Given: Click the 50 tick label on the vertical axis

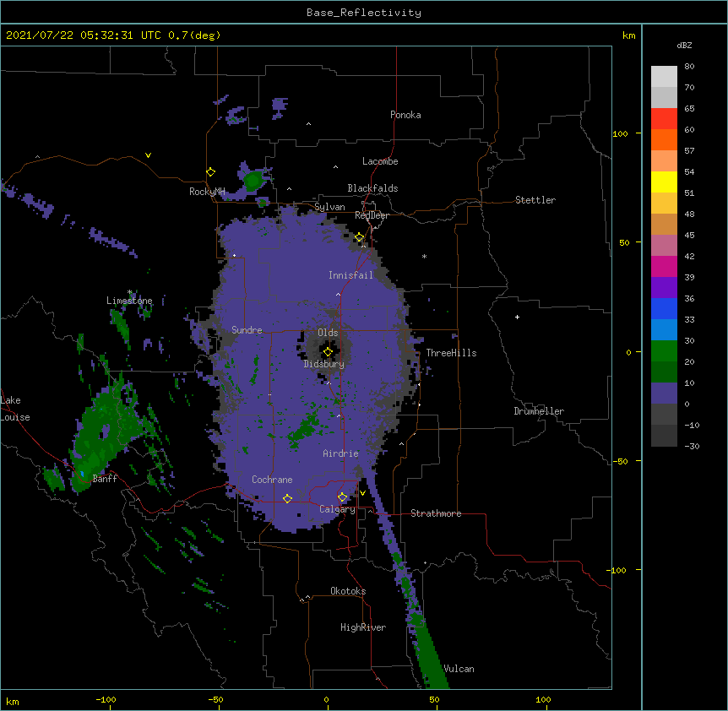Looking at the screenshot, I should click(624, 242).
